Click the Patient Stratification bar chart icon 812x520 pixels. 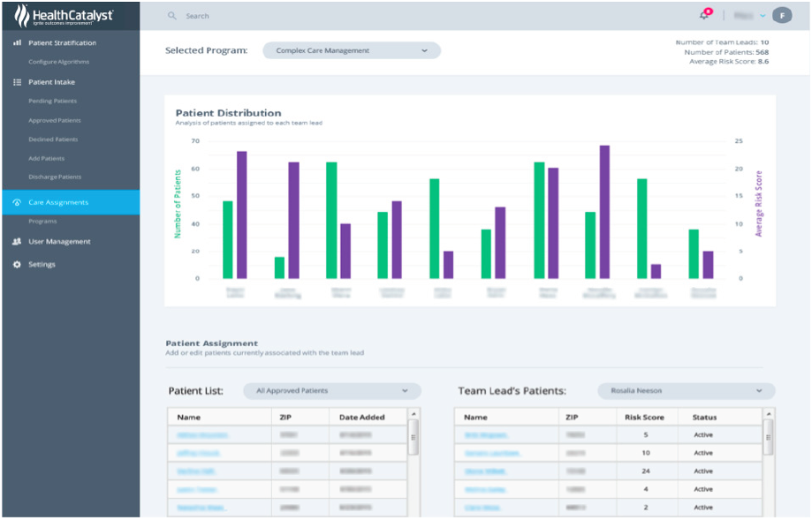pos(17,42)
